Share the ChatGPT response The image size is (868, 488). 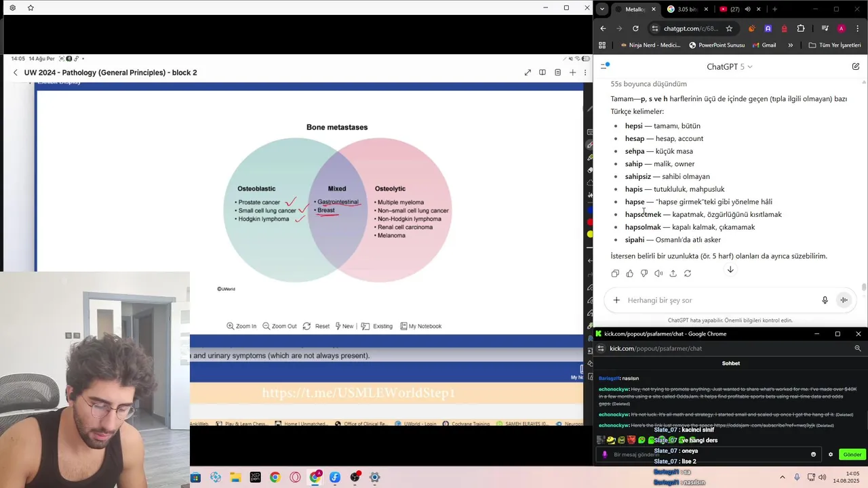(673, 273)
